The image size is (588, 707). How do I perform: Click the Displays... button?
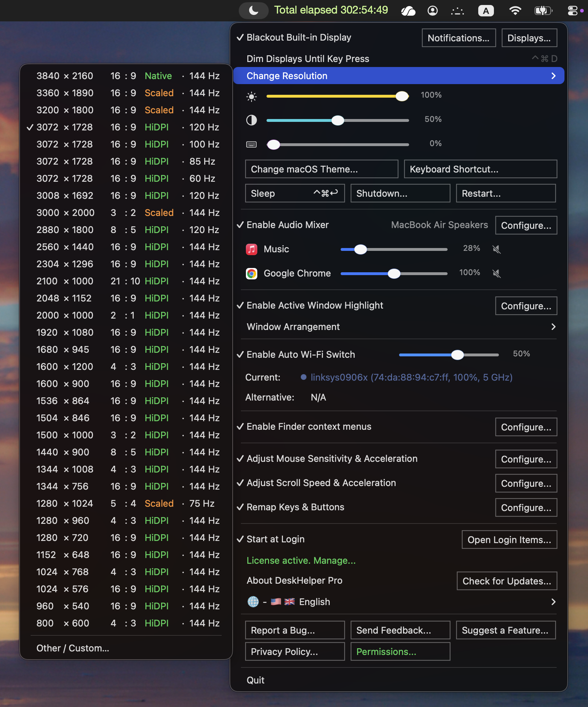[529, 38]
